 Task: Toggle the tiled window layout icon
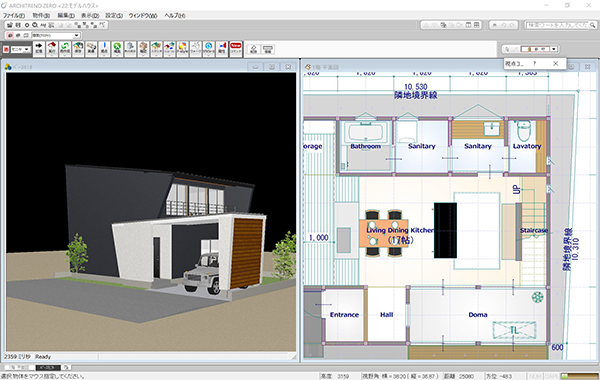(x=476, y=25)
